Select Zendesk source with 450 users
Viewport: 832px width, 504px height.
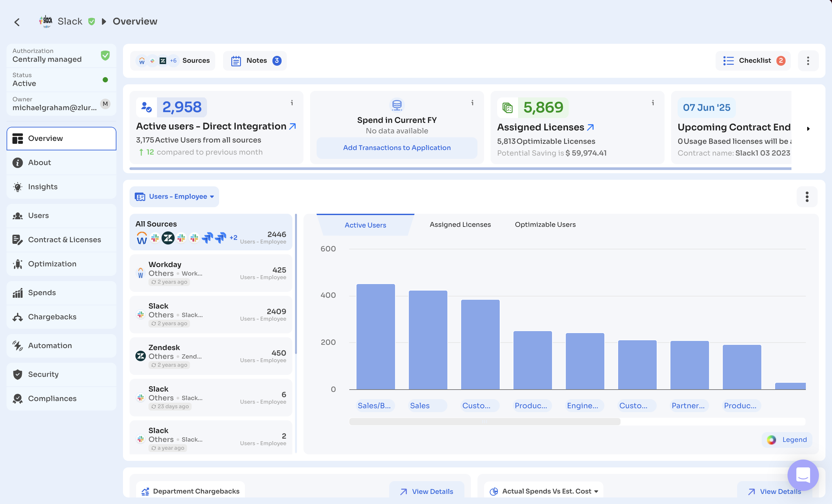point(211,356)
